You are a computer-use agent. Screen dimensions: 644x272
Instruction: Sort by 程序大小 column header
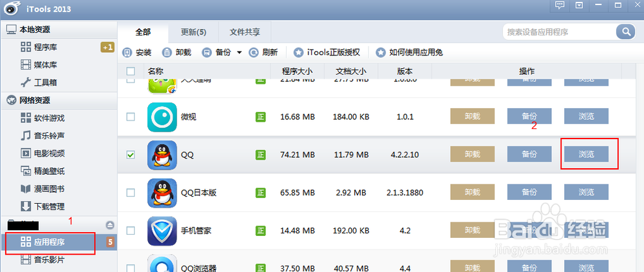click(x=298, y=72)
